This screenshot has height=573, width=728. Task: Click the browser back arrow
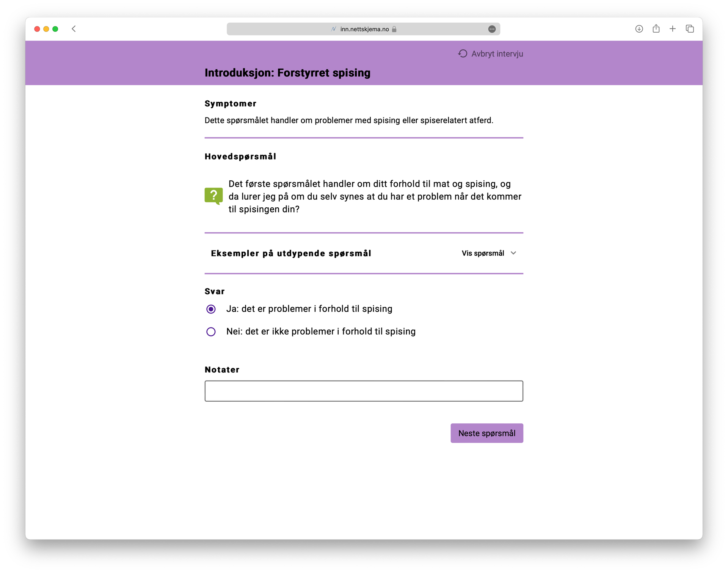point(74,29)
